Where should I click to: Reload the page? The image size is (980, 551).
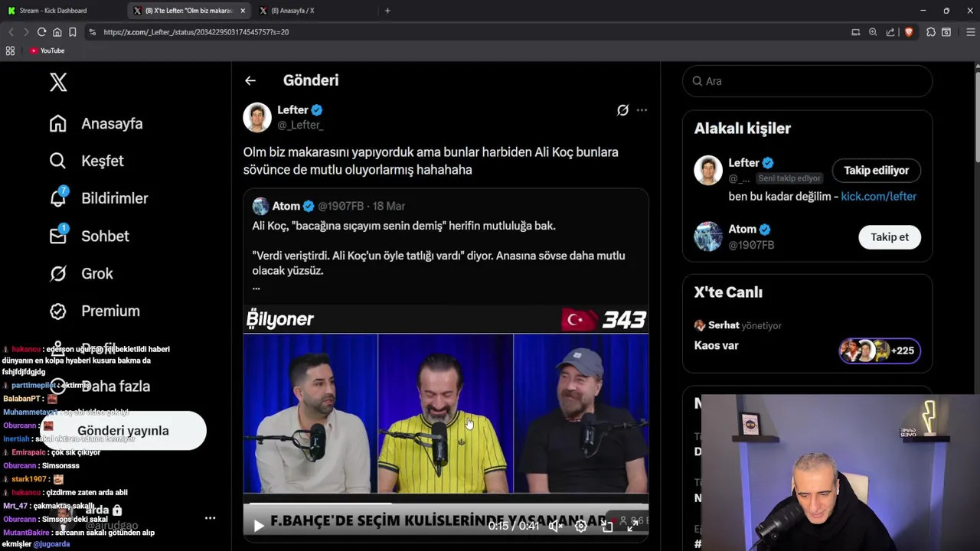coord(41,32)
